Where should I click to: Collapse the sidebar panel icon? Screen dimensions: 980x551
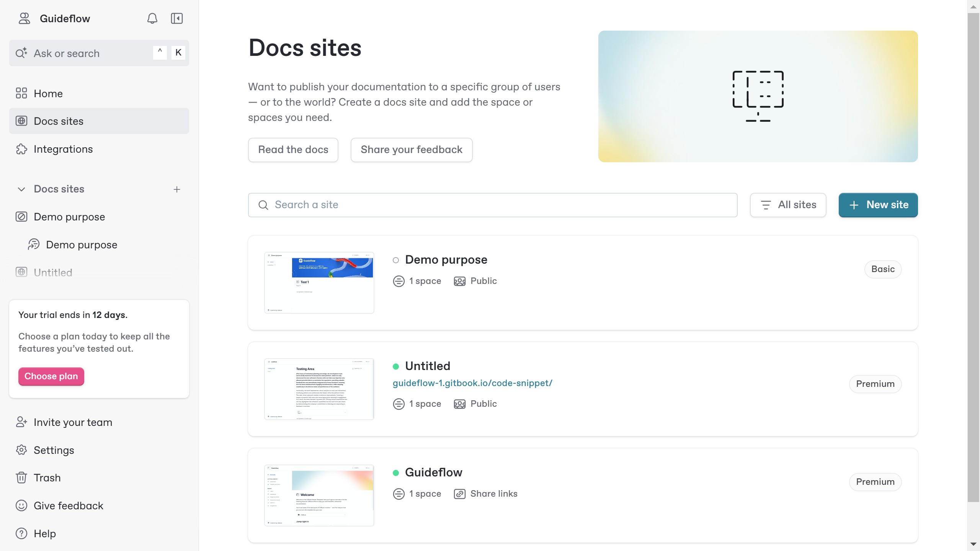click(177, 18)
